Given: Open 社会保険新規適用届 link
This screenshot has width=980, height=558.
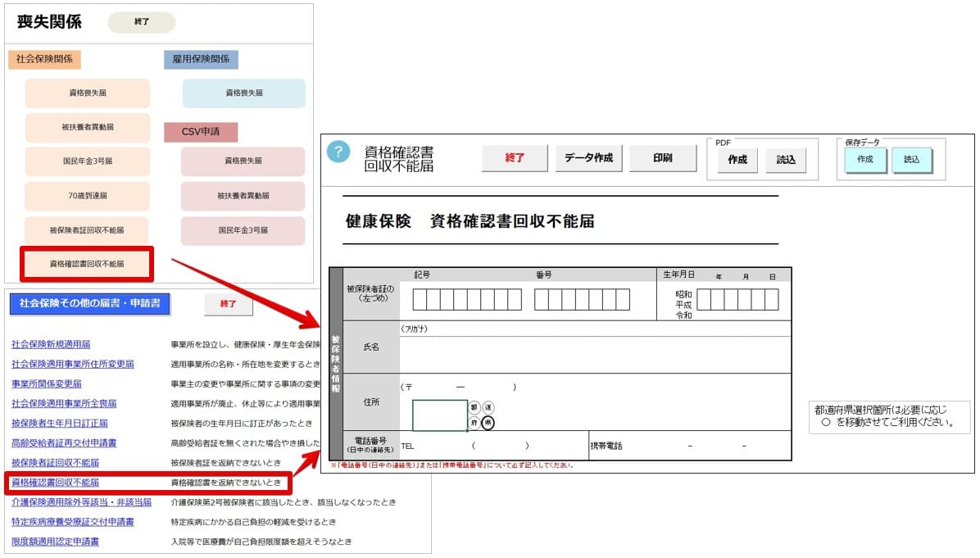Looking at the screenshot, I should (51, 344).
